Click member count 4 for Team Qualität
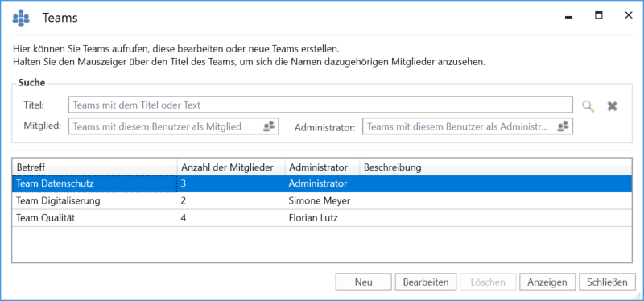The width and height of the screenshot is (644, 301). 184,218
